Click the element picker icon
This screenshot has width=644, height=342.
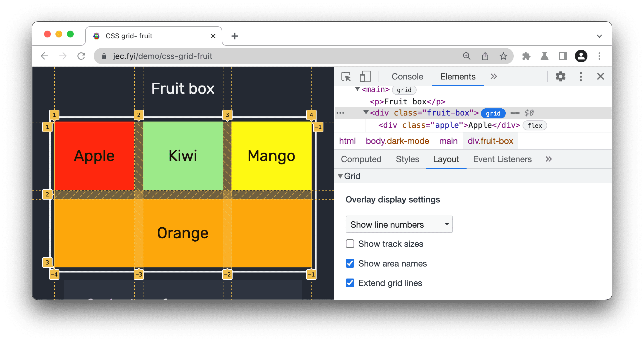coord(346,77)
